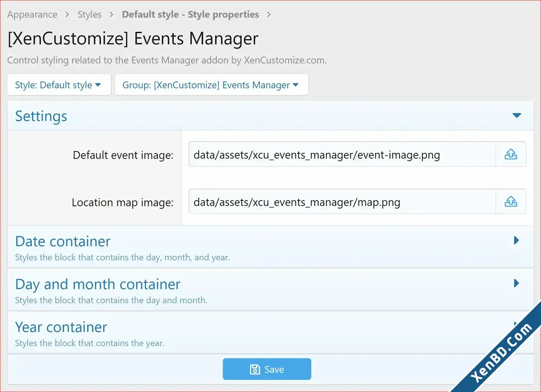
Task: Click 'Default event image:' label
Action: tap(123, 155)
